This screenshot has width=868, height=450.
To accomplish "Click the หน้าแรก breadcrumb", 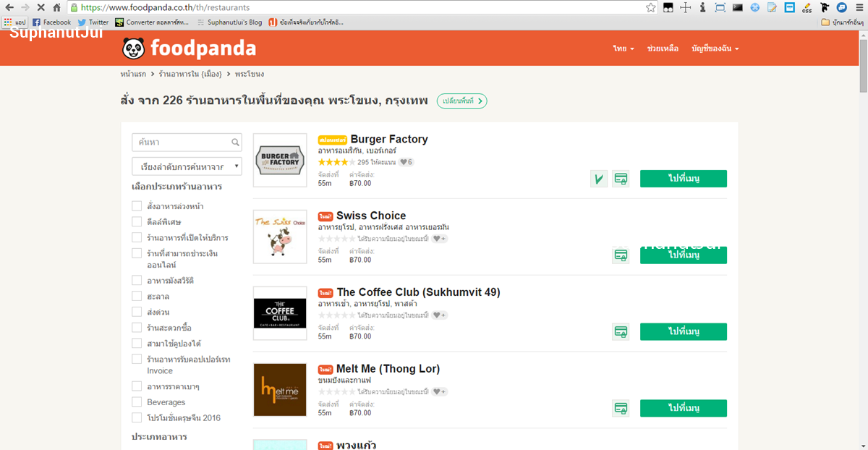I will [133, 75].
